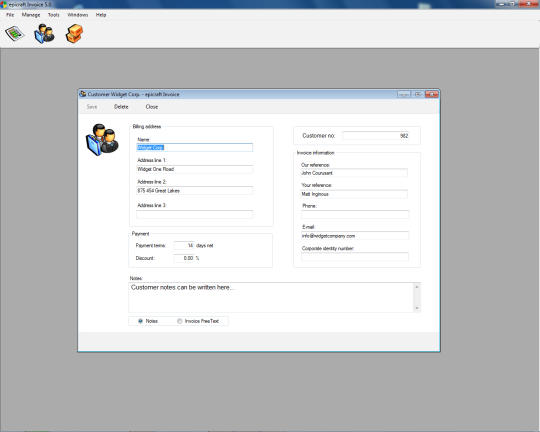Click the 'Invoice information' group label
This screenshot has height=432, width=540.
tap(315, 153)
